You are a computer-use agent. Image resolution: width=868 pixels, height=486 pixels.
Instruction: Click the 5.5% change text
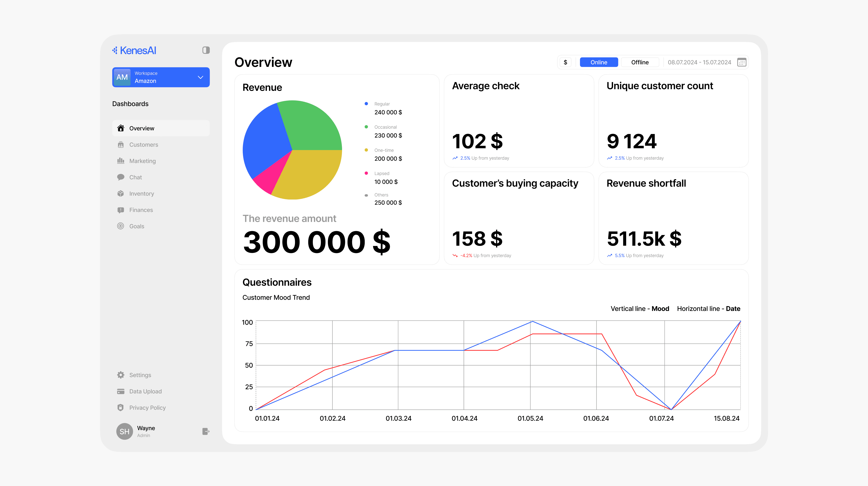[620, 256]
